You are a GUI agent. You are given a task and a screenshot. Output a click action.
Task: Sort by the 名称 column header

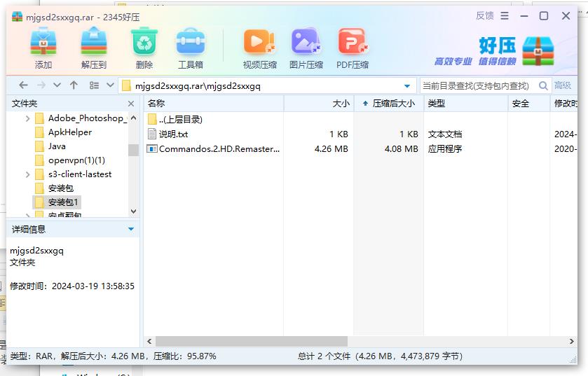(x=214, y=104)
